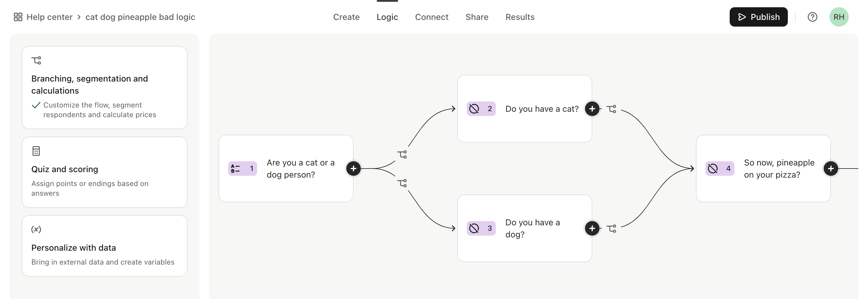Click the upper branch icon leading to question 2

tap(402, 154)
